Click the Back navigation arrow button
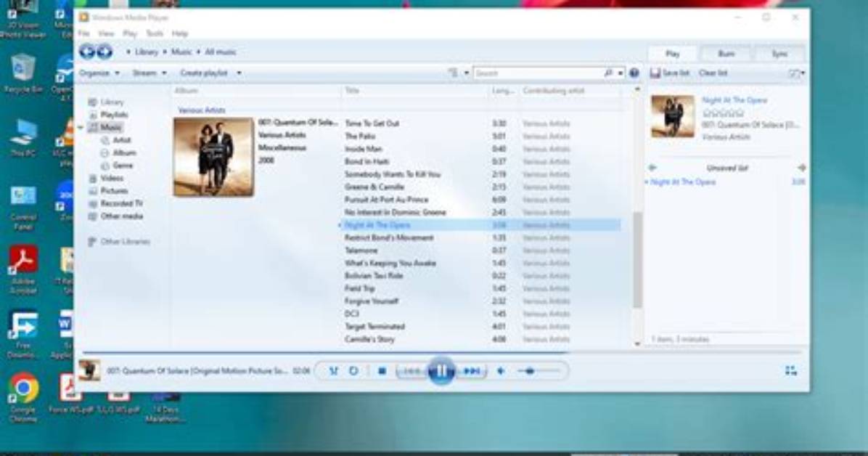 point(87,52)
